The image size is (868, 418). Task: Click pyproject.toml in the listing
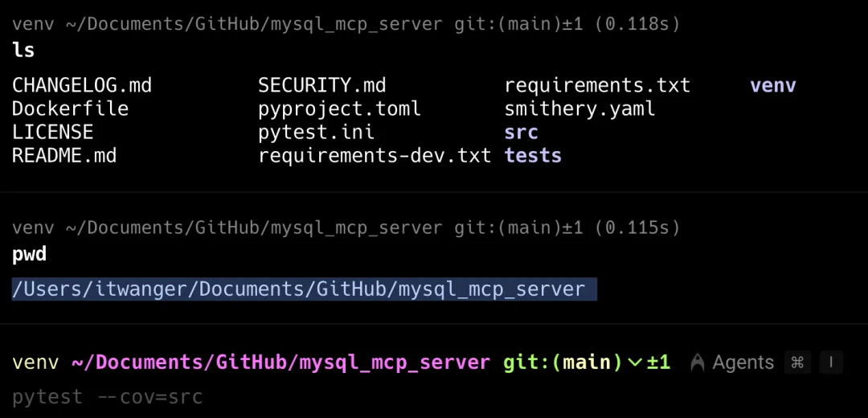click(x=339, y=109)
